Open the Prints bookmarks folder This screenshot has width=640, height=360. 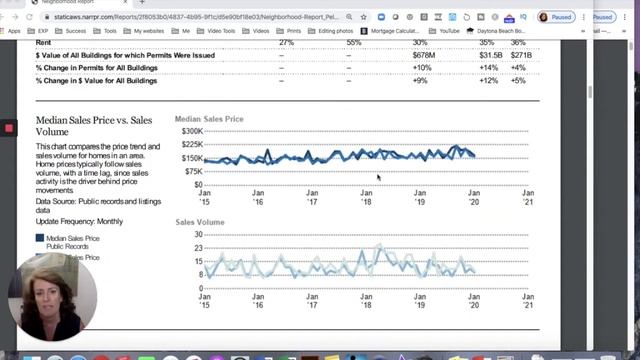289,31
